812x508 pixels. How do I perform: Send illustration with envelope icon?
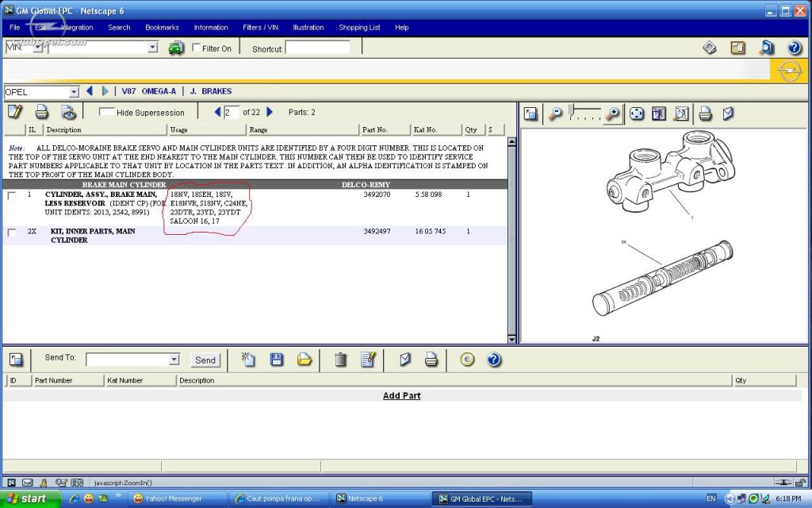point(728,114)
